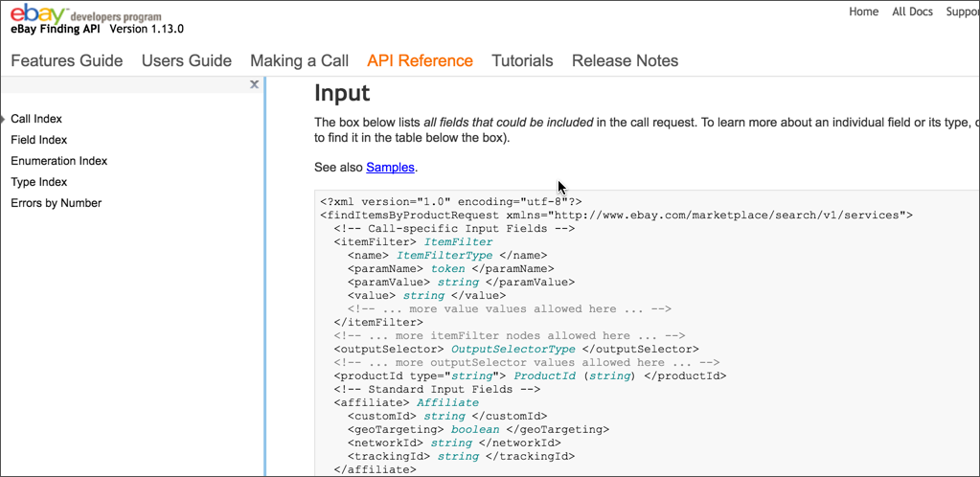Switch to the Features Guide tab
This screenshot has height=477, width=980.
[67, 60]
